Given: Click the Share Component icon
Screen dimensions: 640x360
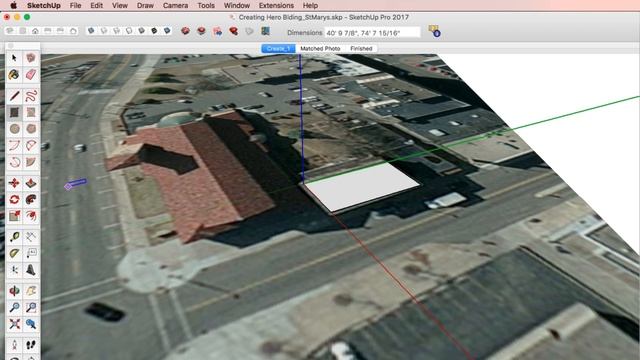Looking at the screenshot, I should pos(217,31).
